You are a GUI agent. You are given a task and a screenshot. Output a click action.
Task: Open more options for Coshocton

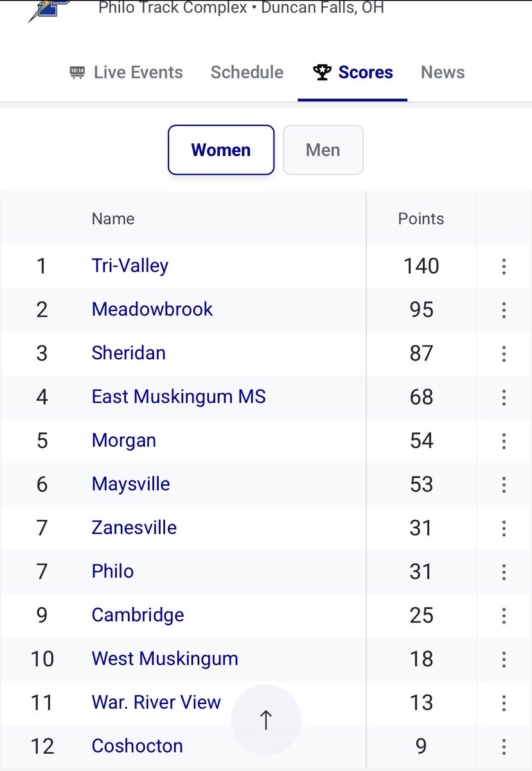pos(504,747)
